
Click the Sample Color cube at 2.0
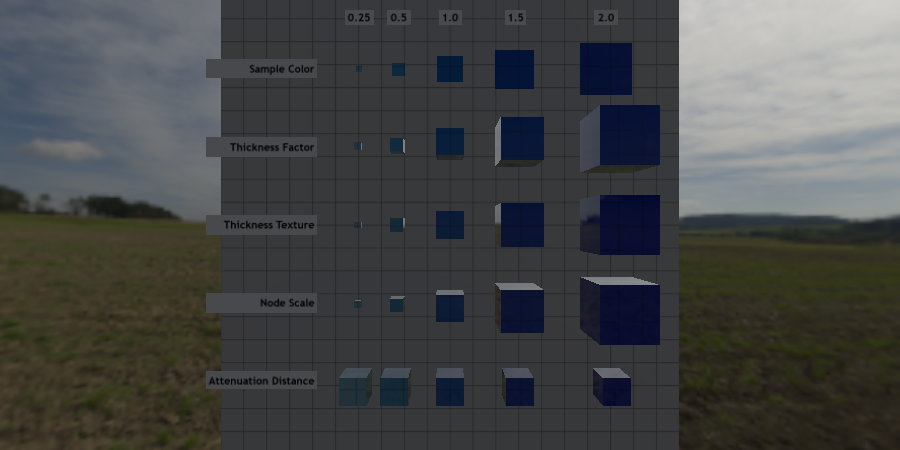[606, 69]
